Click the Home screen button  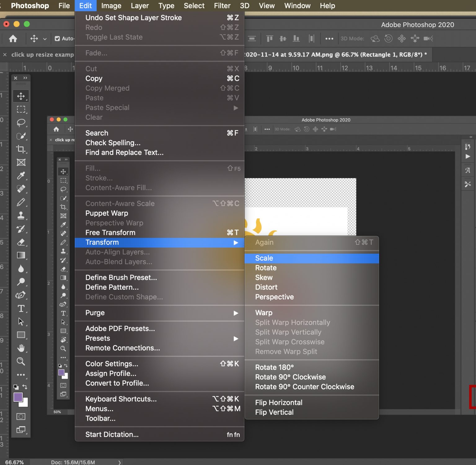tap(12, 38)
